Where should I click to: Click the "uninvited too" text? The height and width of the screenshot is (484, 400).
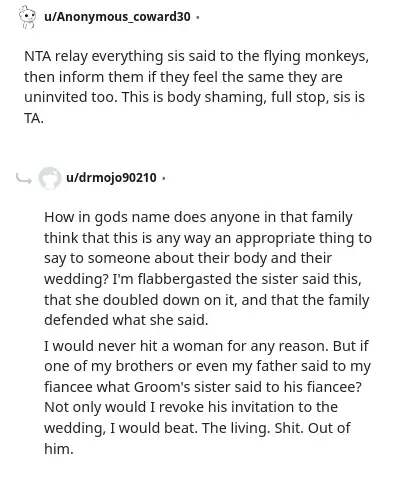(x=70, y=97)
